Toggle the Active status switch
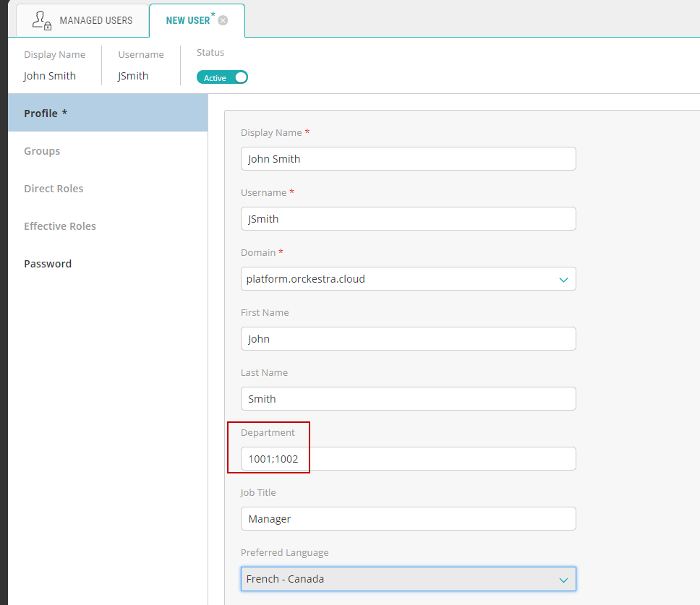The height and width of the screenshot is (605, 700). tap(222, 77)
